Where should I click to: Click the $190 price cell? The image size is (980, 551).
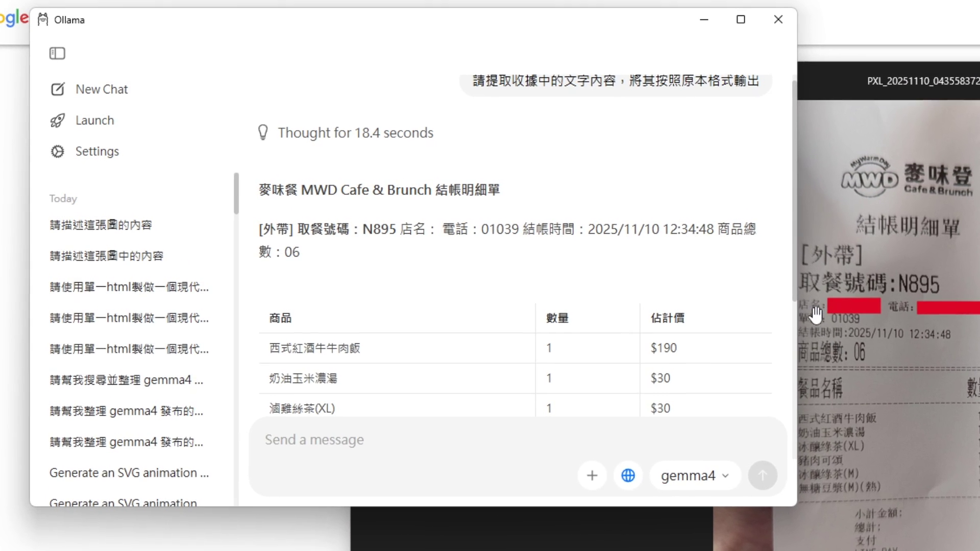click(x=664, y=348)
